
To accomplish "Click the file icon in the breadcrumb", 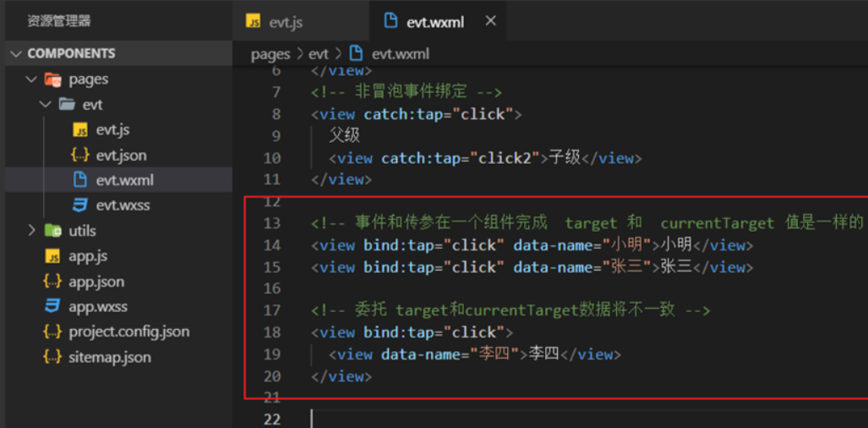I will tap(357, 53).
